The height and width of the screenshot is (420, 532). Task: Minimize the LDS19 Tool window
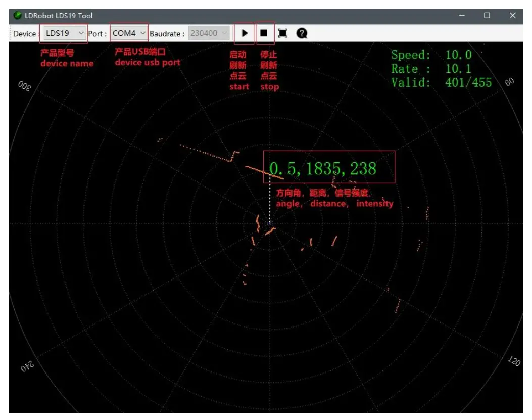coord(461,16)
